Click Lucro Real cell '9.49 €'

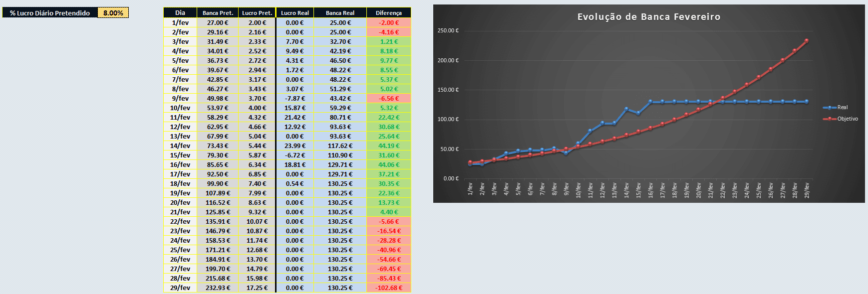pyautogui.click(x=295, y=51)
